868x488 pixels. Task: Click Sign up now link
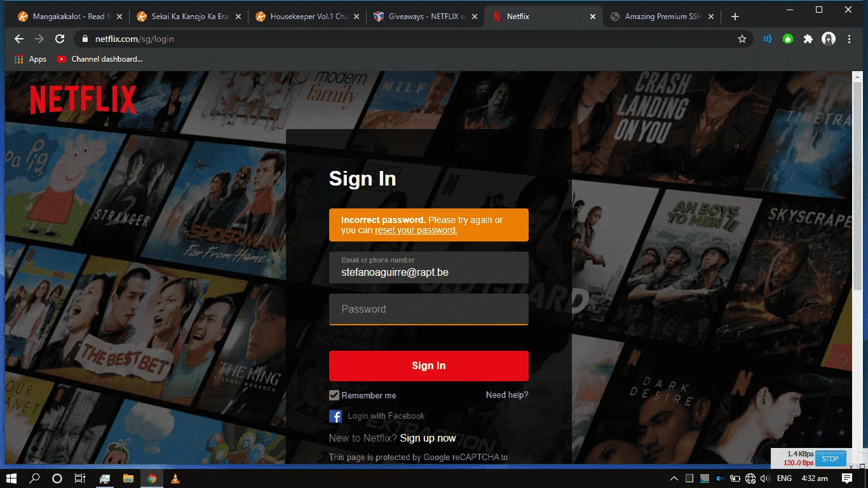click(x=428, y=438)
